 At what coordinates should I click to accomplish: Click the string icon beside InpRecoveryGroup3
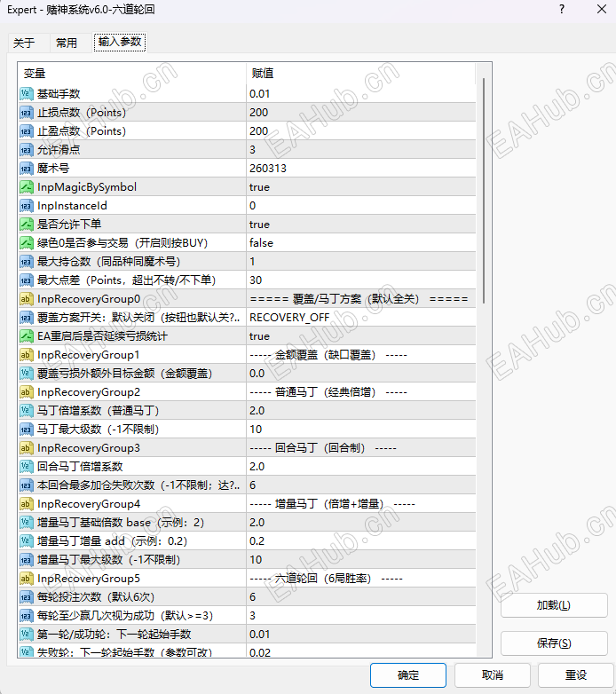click(x=26, y=448)
